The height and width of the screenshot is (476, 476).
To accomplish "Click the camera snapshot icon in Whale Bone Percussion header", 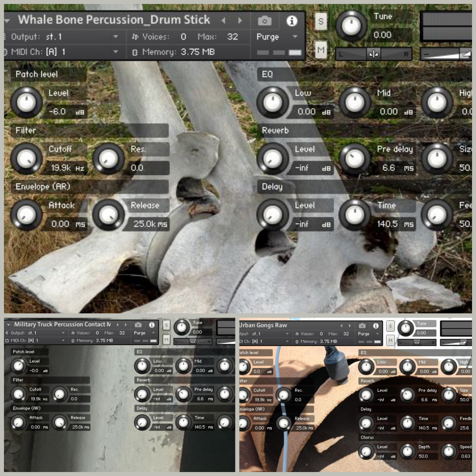I will [264, 21].
